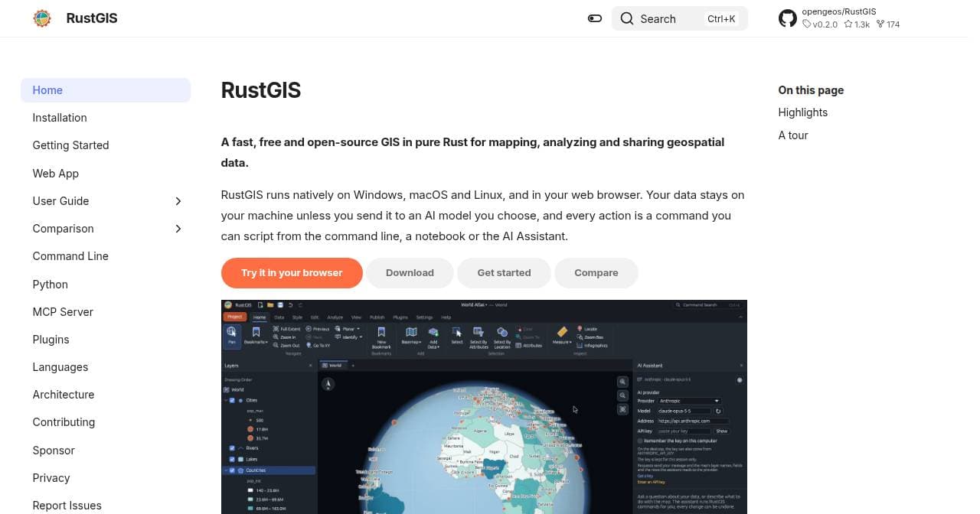
Task: Open the Architecture page
Action: click(64, 395)
